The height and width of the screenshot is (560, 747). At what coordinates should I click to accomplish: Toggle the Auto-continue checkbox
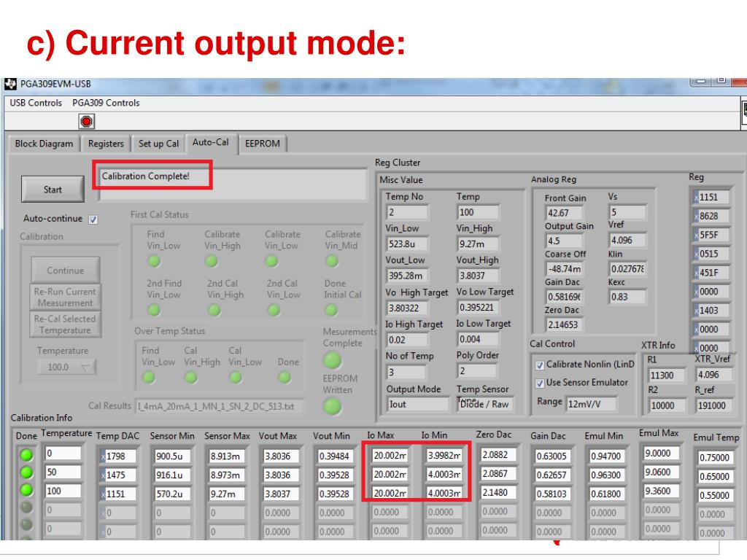[x=93, y=219]
